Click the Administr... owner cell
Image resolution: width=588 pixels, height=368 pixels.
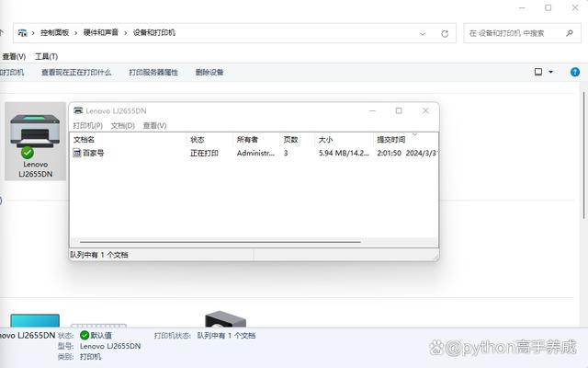255,153
